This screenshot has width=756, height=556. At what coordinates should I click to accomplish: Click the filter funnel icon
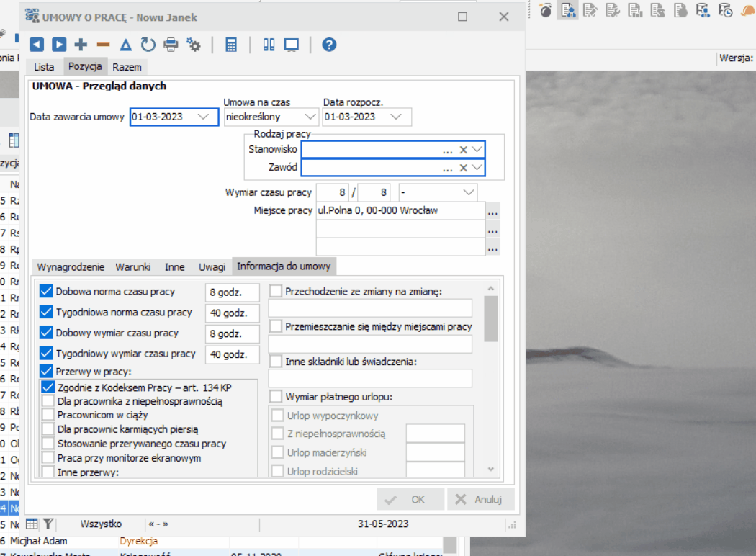tap(48, 524)
